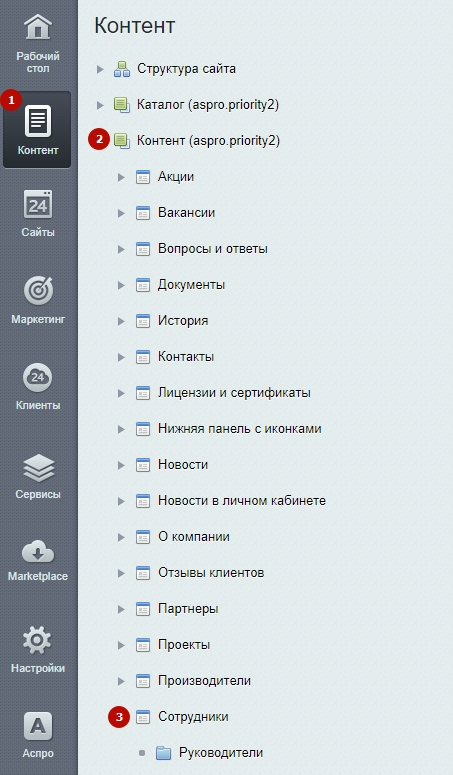Open the Настройки gear icon
453x775 pixels.
(x=38, y=641)
